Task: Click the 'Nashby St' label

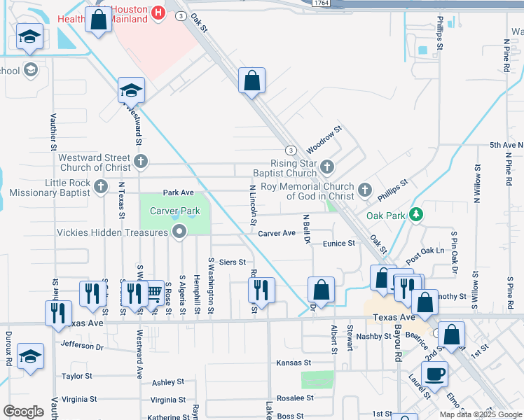Action: point(373,336)
